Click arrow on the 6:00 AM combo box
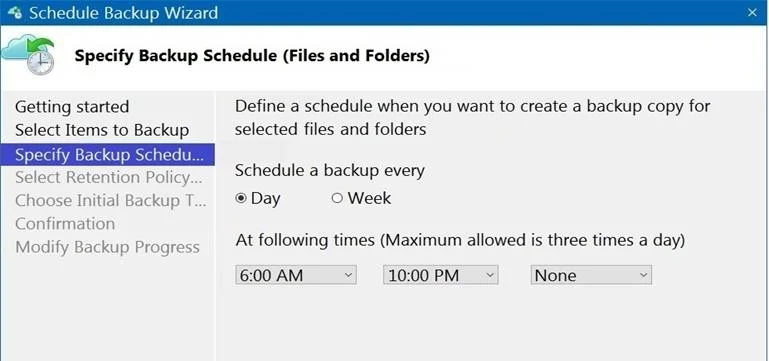Image resolution: width=769 pixels, height=361 pixels. [348, 275]
